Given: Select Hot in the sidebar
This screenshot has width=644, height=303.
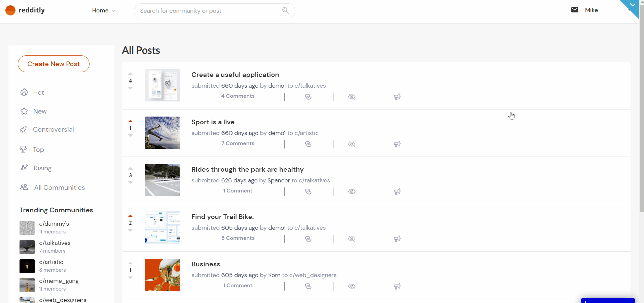Looking at the screenshot, I should pos(38,92).
